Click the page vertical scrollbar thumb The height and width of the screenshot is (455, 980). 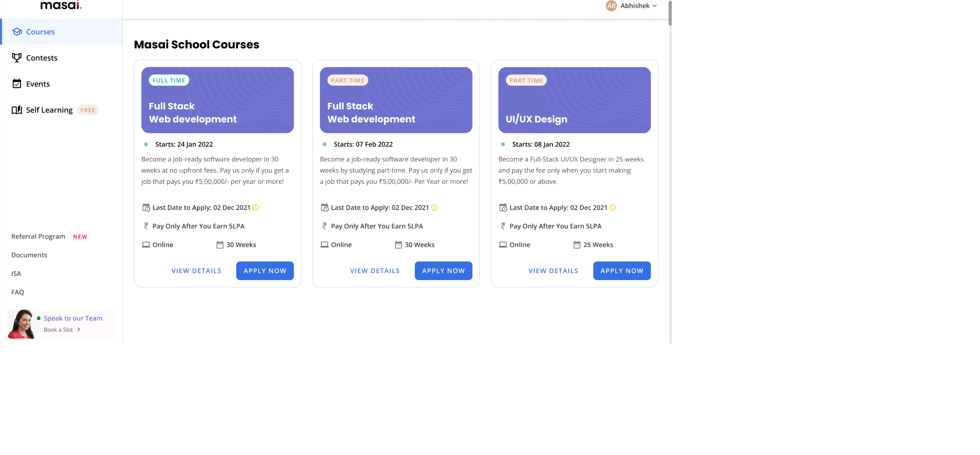(x=670, y=13)
